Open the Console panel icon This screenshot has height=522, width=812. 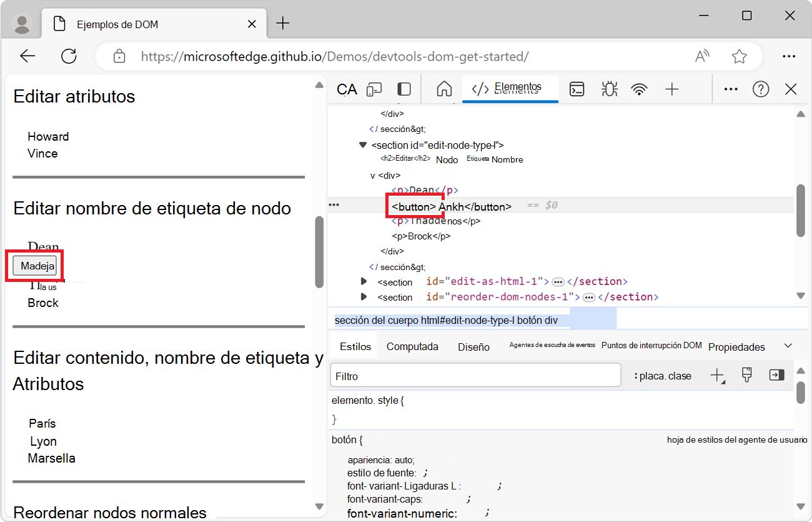tap(577, 89)
